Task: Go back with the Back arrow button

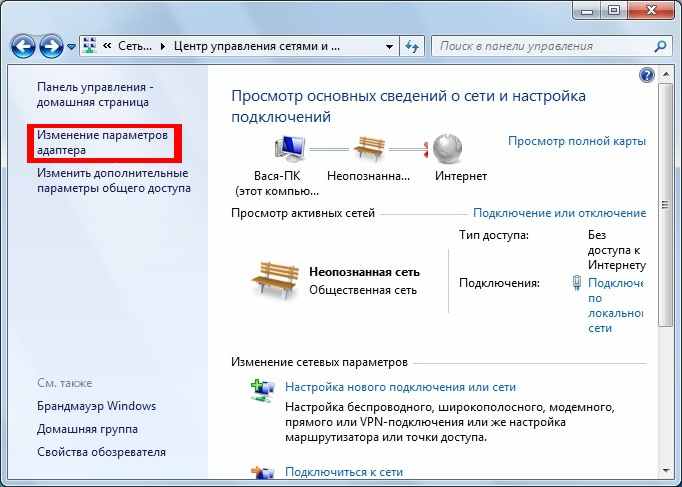Action: coord(23,47)
